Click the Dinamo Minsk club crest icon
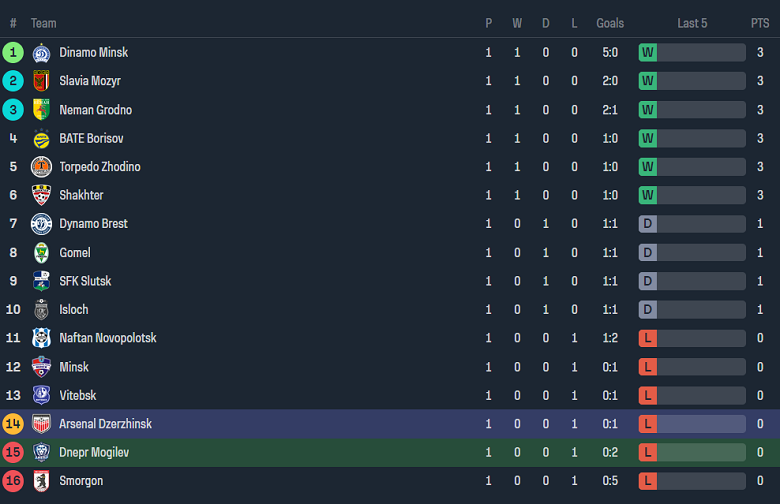780x504 pixels. coord(41,53)
